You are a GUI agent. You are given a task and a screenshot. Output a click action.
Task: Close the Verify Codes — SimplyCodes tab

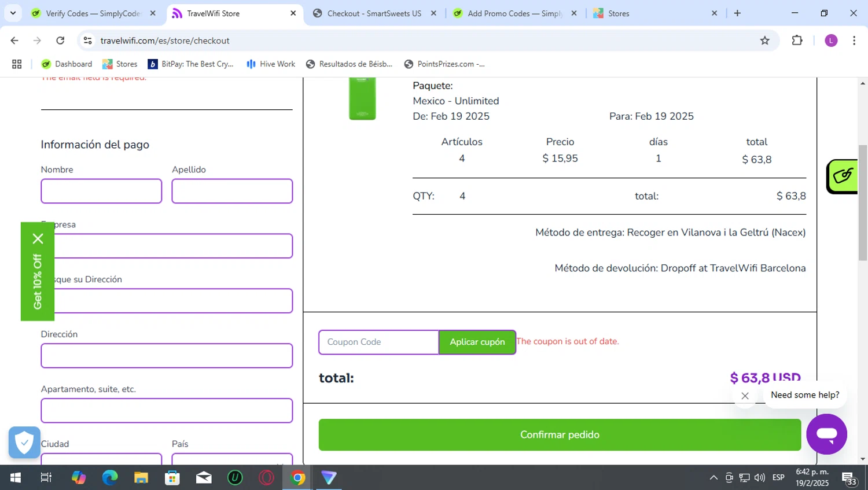tap(153, 13)
